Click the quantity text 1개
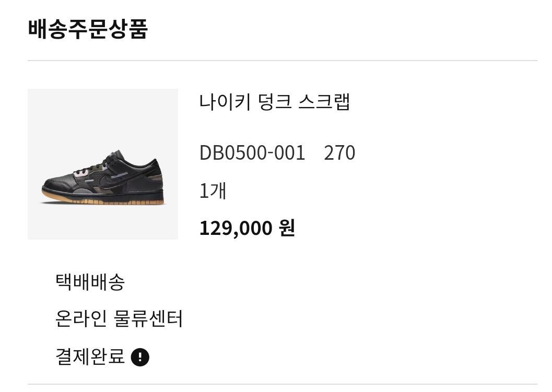The width and height of the screenshot is (552, 392). pyautogui.click(x=213, y=191)
